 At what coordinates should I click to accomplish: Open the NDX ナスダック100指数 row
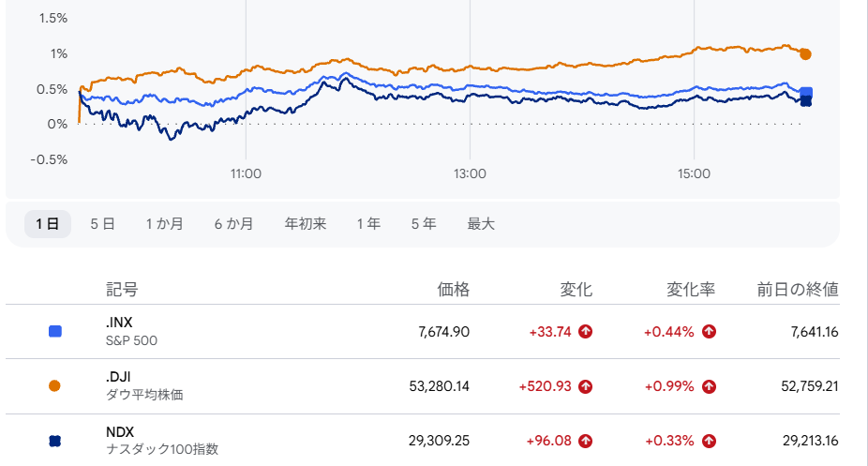[x=423, y=440]
